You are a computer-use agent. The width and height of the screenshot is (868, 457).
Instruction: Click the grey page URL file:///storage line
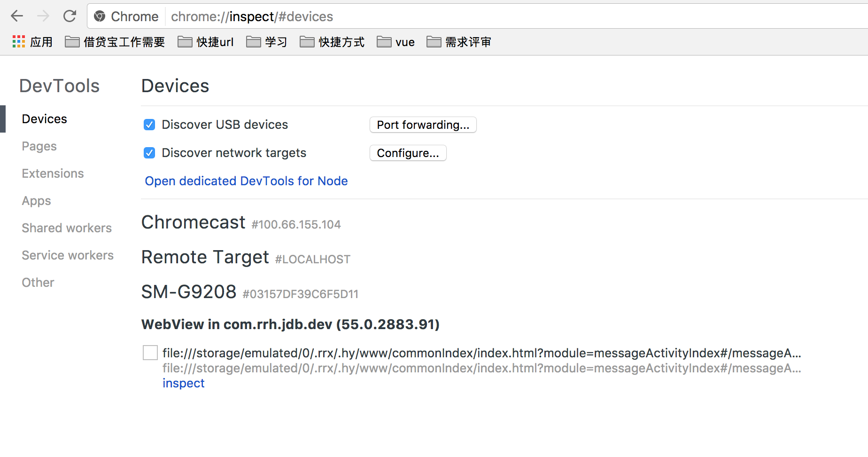tap(481, 368)
